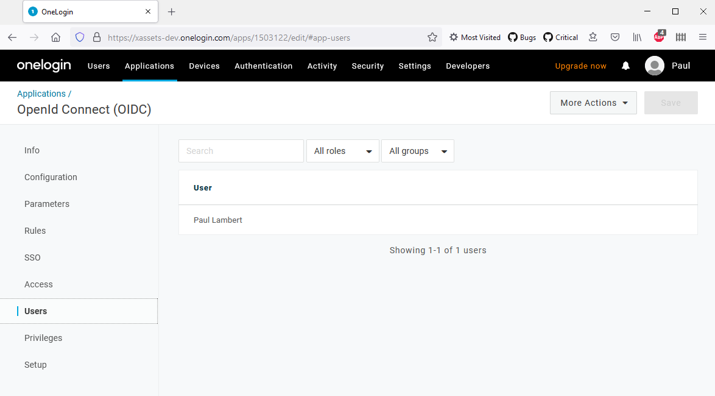Click the disabled Save button
This screenshot has width=715, height=396.
[x=671, y=103]
